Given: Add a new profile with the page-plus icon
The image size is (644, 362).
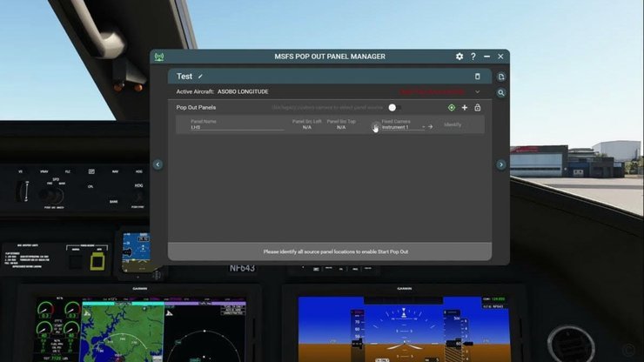Looking at the screenshot, I should tap(501, 77).
